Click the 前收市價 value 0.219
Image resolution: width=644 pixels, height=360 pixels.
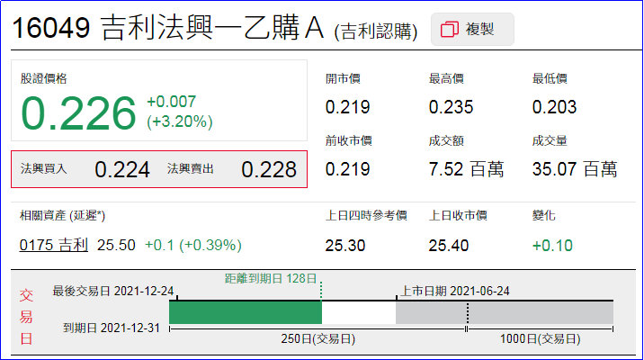tap(347, 169)
